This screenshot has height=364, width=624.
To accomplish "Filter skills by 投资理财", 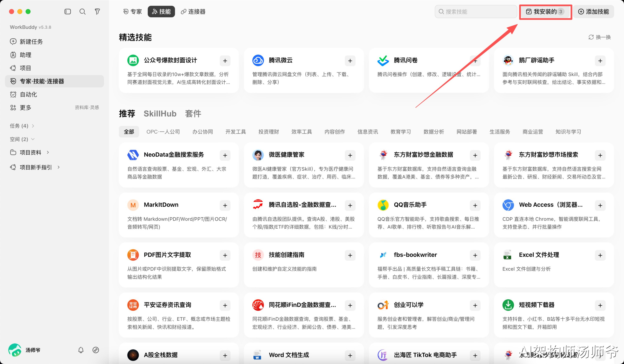I will coord(269,132).
